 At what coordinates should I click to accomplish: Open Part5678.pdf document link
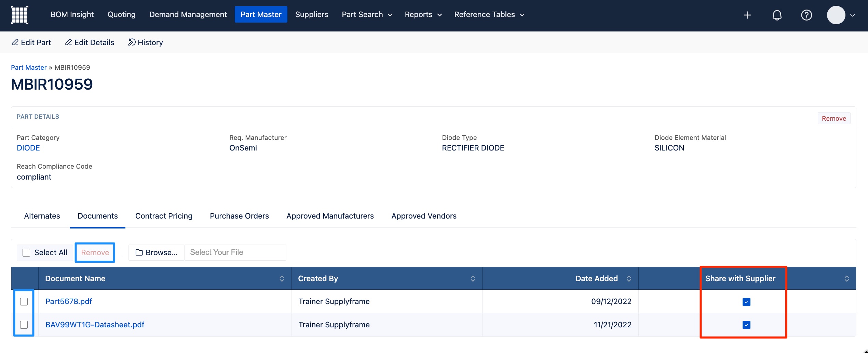[x=69, y=301]
